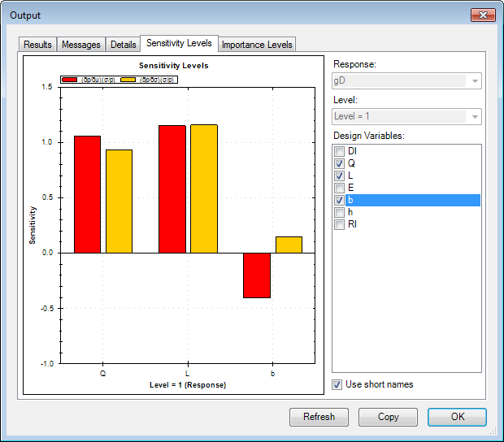Open the Level dropdown list
504x442 pixels.
(474, 116)
